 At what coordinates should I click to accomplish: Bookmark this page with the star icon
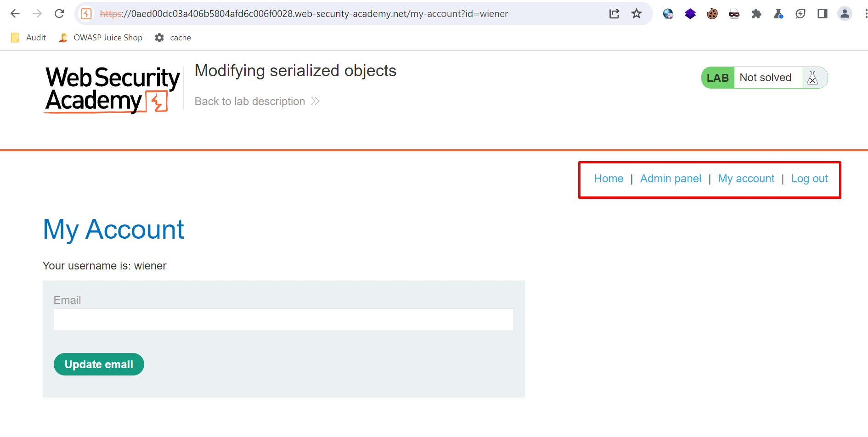coord(637,14)
